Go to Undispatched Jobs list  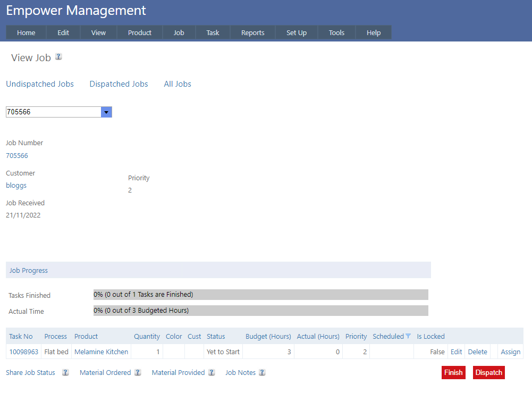40,84
